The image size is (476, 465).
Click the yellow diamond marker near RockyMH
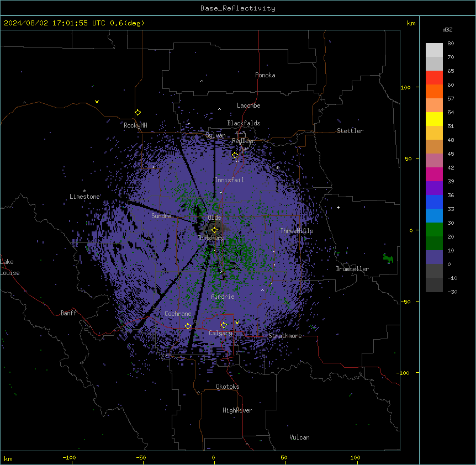(x=138, y=113)
